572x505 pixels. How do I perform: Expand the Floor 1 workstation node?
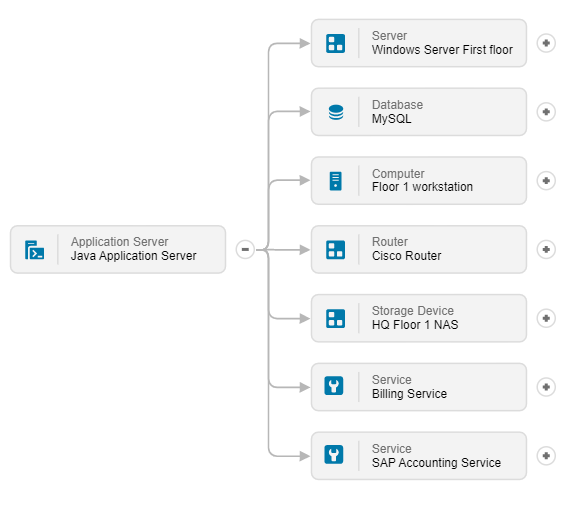(x=546, y=181)
